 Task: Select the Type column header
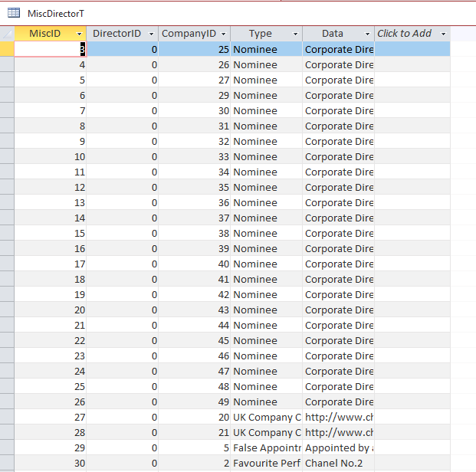261,34
